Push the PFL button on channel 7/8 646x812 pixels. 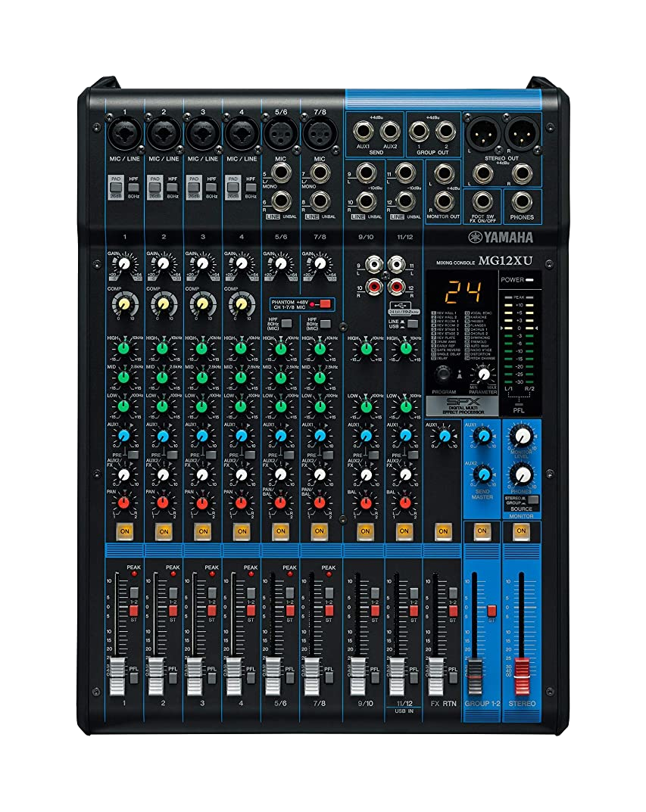(329, 678)
